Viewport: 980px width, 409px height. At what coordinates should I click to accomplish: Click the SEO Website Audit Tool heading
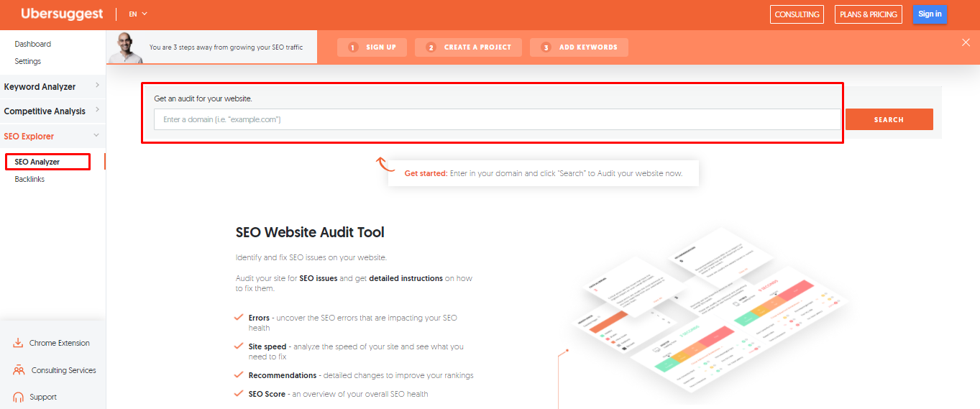pos(310,232)
